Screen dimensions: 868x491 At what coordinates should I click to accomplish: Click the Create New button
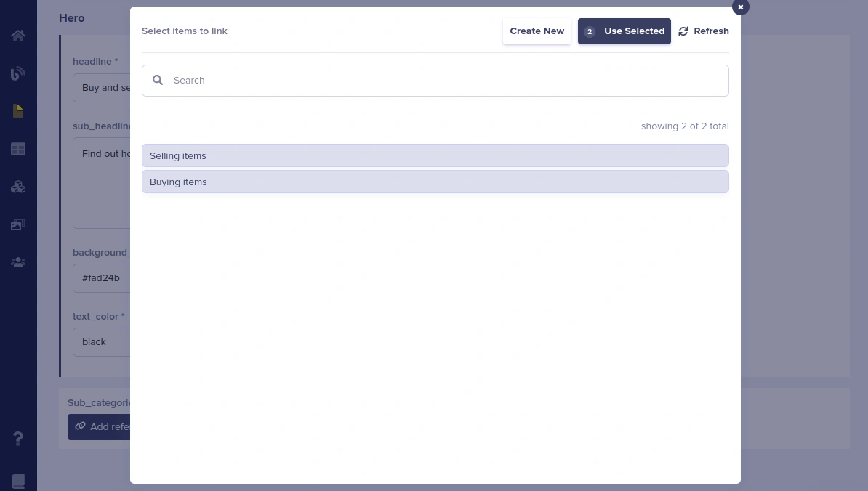point(537,31)
